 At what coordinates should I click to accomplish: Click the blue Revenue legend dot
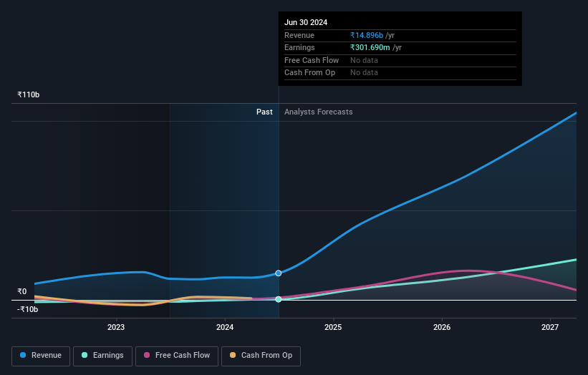click(23, 355)
